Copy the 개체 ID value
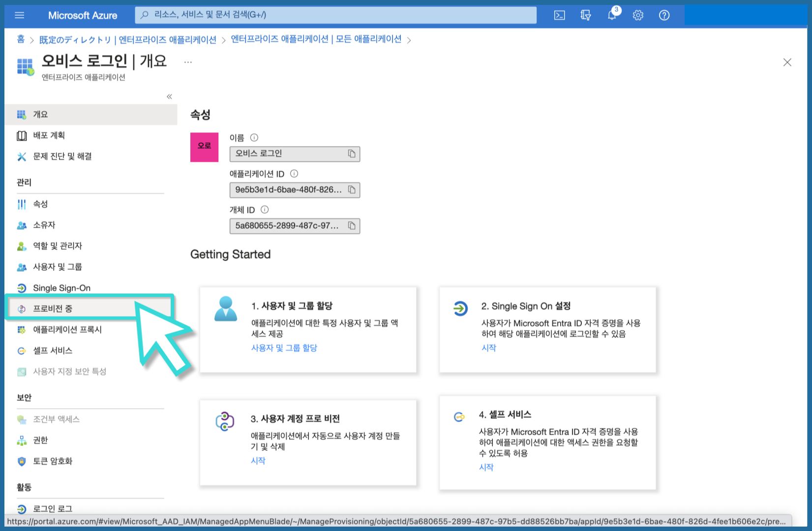Image resolution: width=812 pixels, height=531 pixels. pyautogui.click(x=352, y=226)
